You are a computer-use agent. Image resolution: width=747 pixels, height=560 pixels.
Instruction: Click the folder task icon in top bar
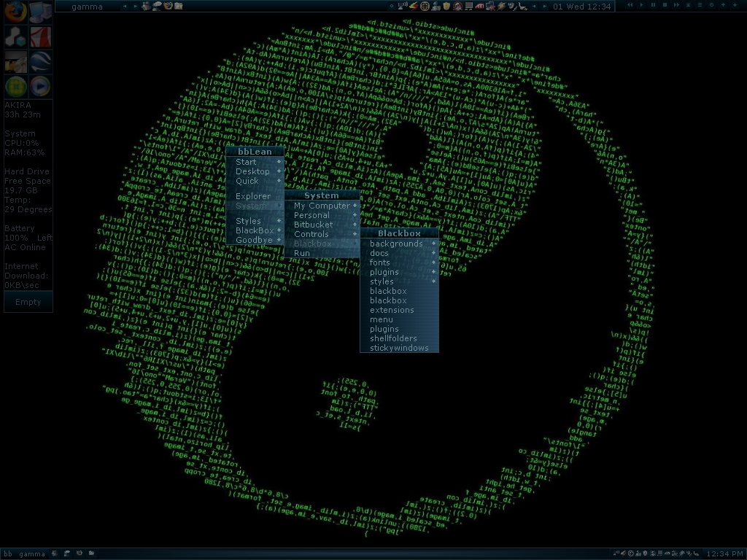[179, 6]
